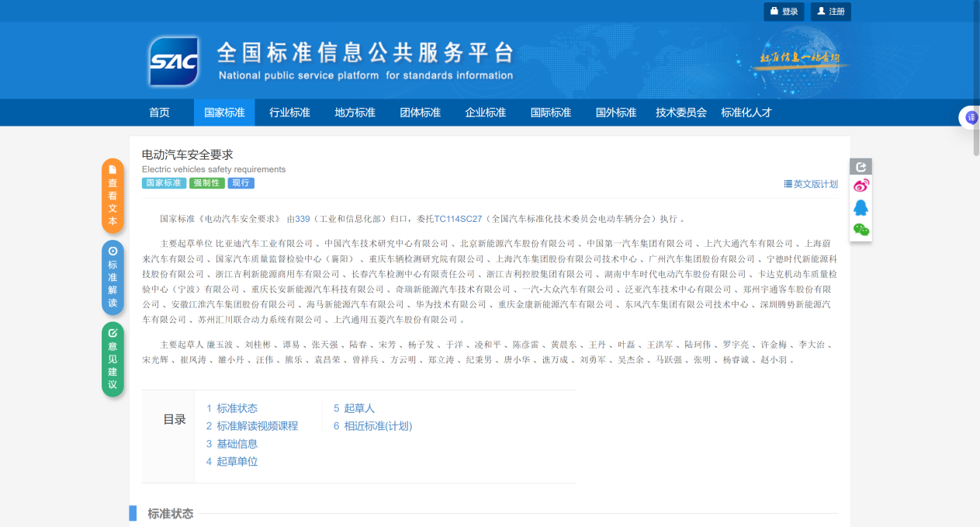This screenshot has height=527, width=980.
Task: Switch to 行业标准 navigation tab
Action: [x=289, y=113]
